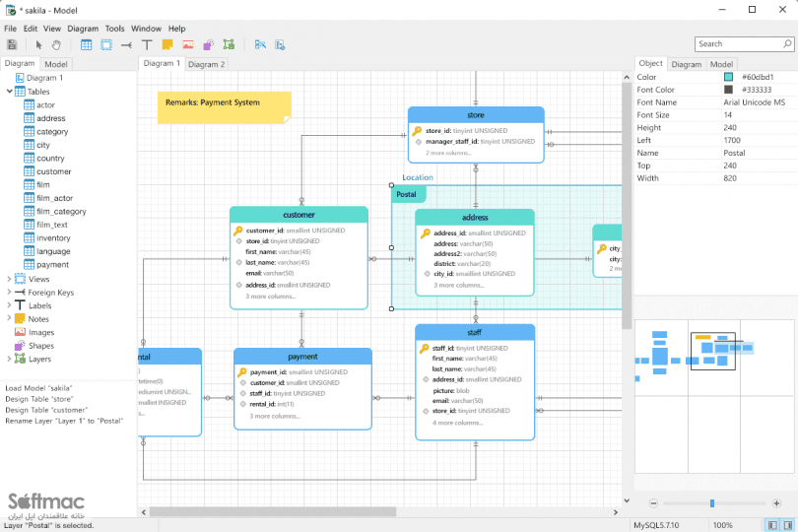Click the payment table header in diagram

tap(302, 357)
